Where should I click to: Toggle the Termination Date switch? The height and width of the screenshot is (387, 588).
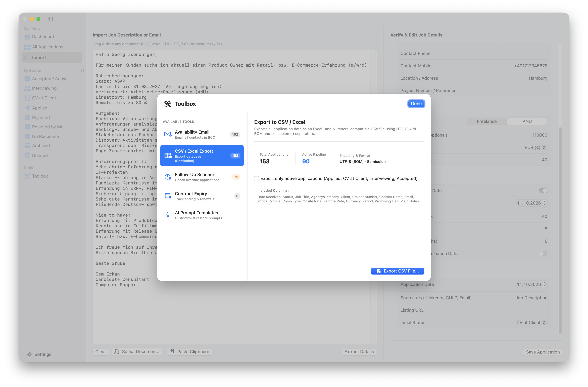543,254
